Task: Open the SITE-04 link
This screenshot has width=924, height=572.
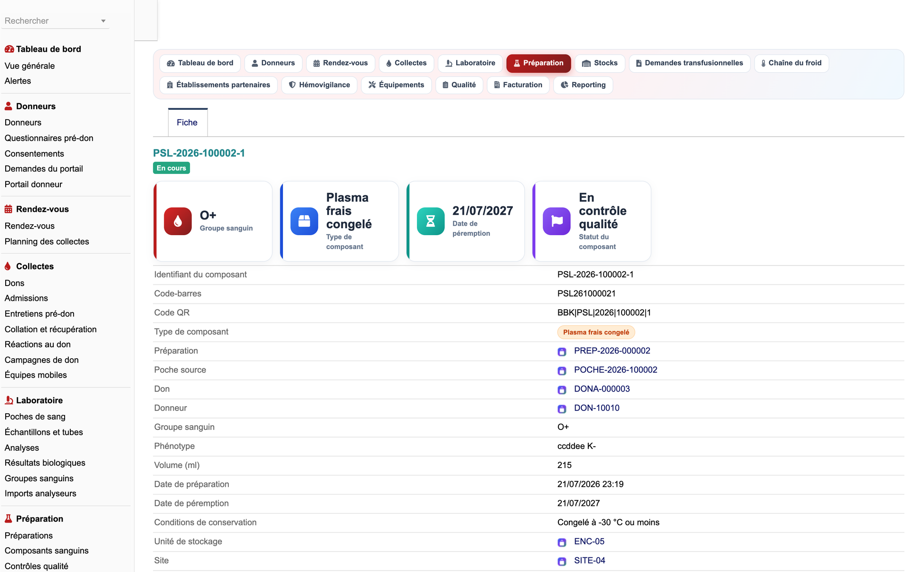Action: pyautogui.click(x=589, y=560)
